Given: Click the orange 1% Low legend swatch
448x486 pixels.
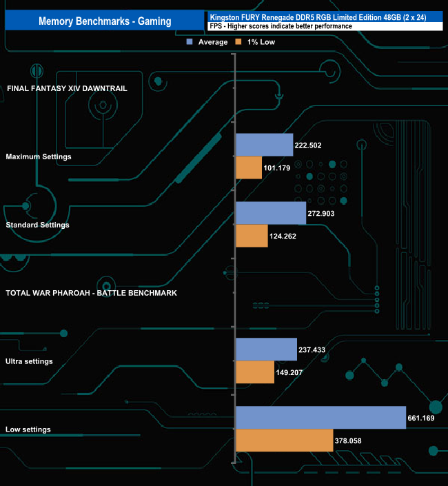Looking at the screenshot, I should [238, 42].
